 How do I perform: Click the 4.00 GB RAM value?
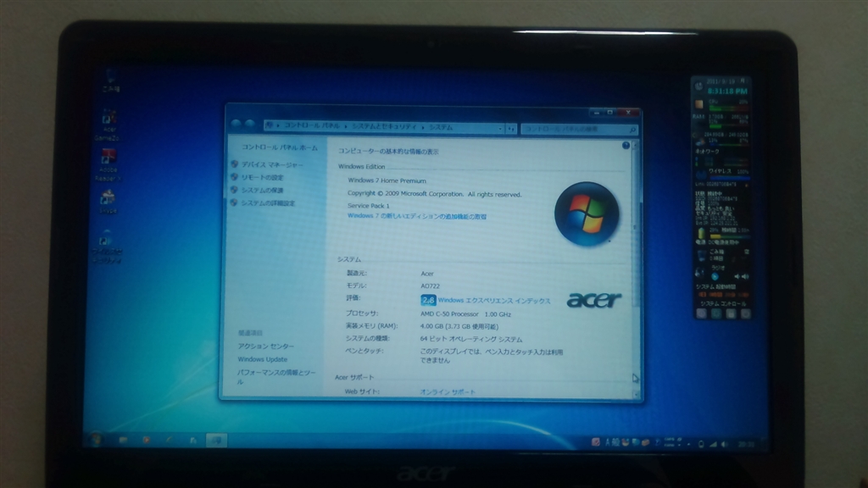459,326
